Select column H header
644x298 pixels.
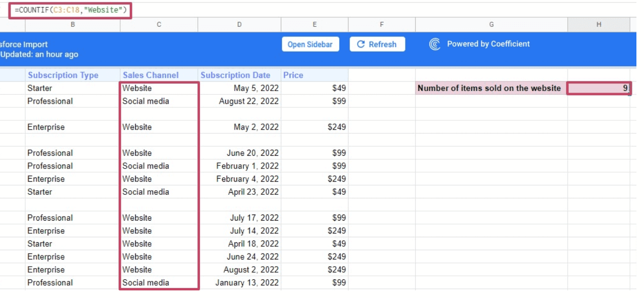[x=599, y=24]
